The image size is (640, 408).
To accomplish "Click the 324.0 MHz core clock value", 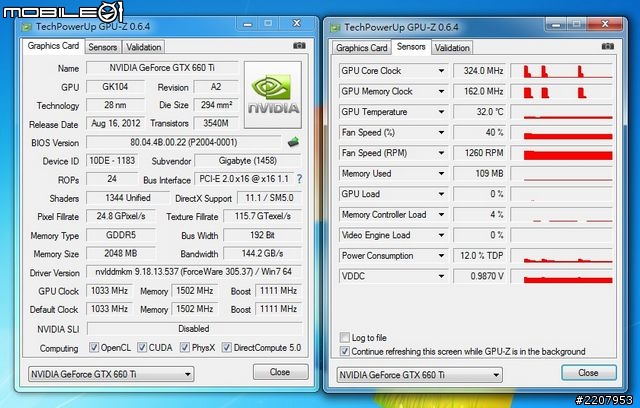I will (x=480, y=71).
